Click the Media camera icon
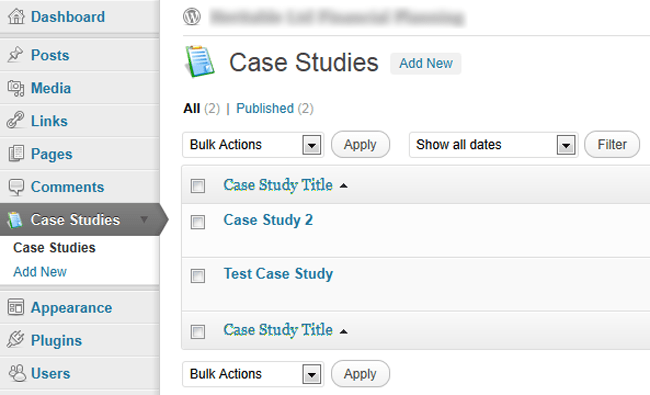Screen dimensions: 650x395 coord(16,88)
